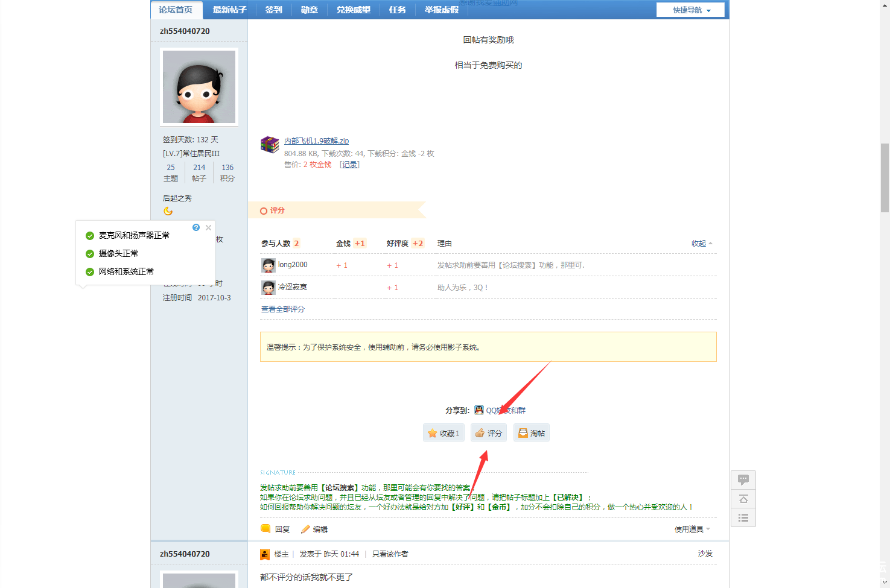Viewport: 890px width, 588px height.
Task: Click the floating thread list icon
Action: [x=743, y=517]
